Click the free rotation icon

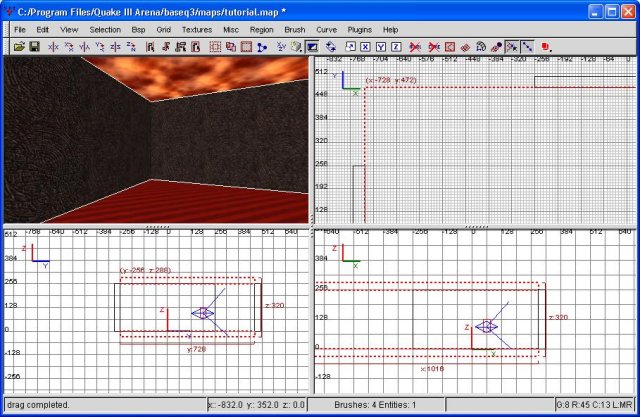click(x=331, y=47)
